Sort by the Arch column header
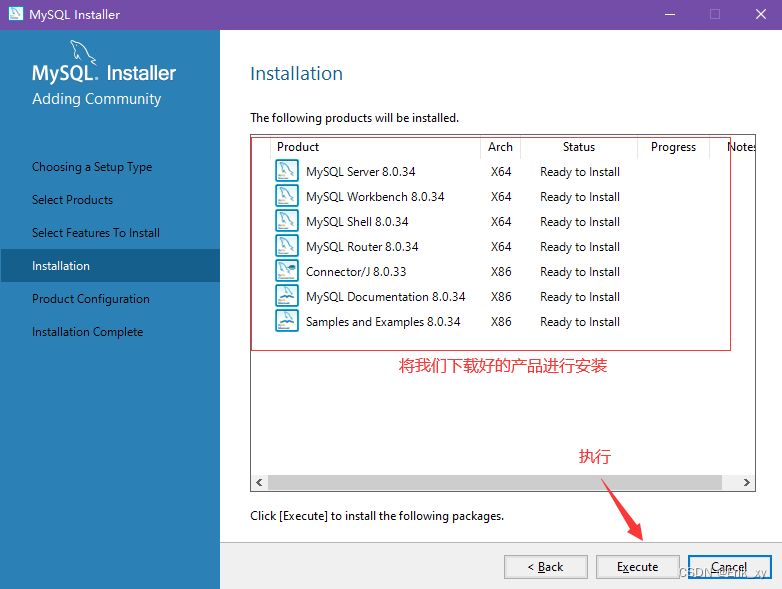The height and width of the screenshot is (589, 782). click(500, 147)
